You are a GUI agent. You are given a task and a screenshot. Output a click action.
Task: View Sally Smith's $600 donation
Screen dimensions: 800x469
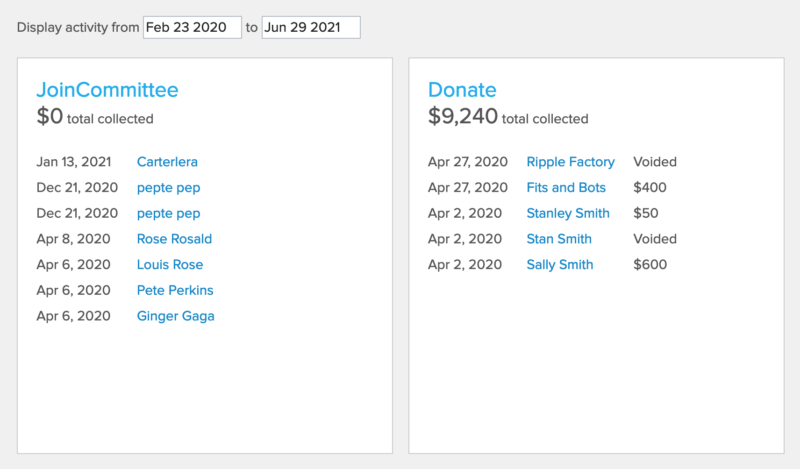pos(560,265)
